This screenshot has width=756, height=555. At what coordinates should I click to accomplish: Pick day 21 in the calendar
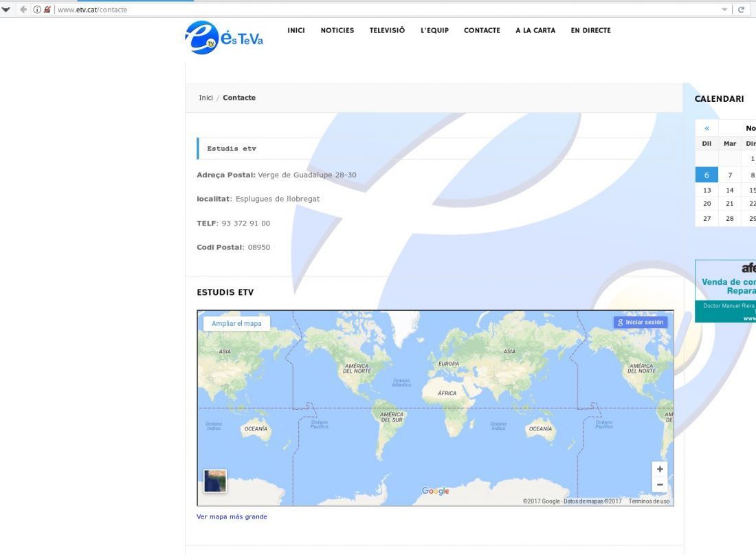[730, 204]
